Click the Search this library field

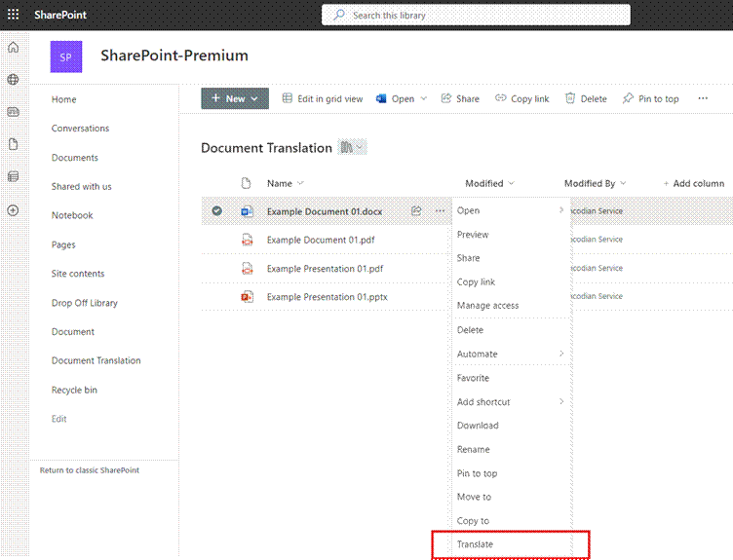point(476,16)
